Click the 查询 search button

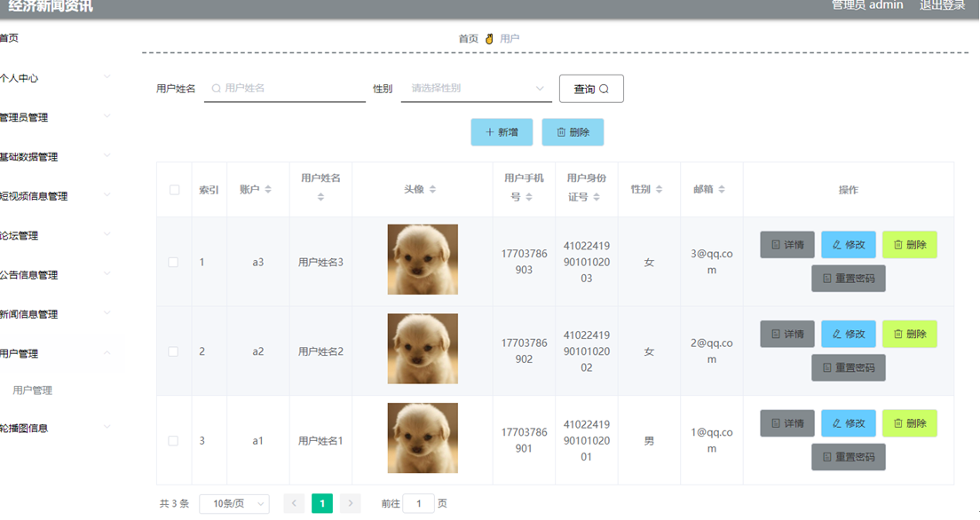tap(591, 89)
